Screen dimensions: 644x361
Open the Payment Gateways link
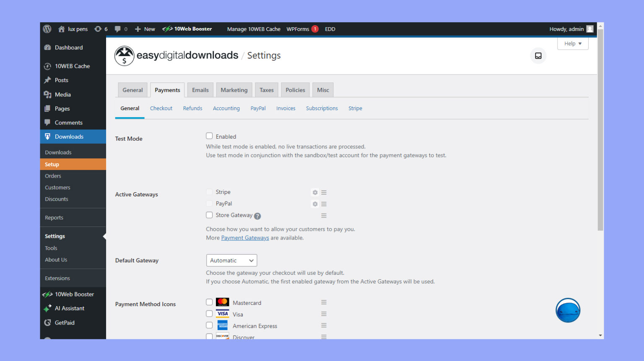coord(245,237)
